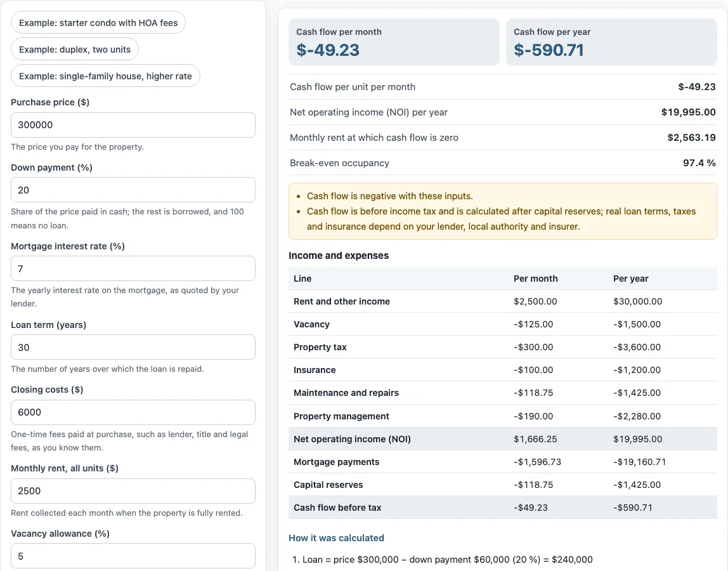Select the Mortgage interest rate field
This screenshot has height=571, width=728.
(133, 268)
